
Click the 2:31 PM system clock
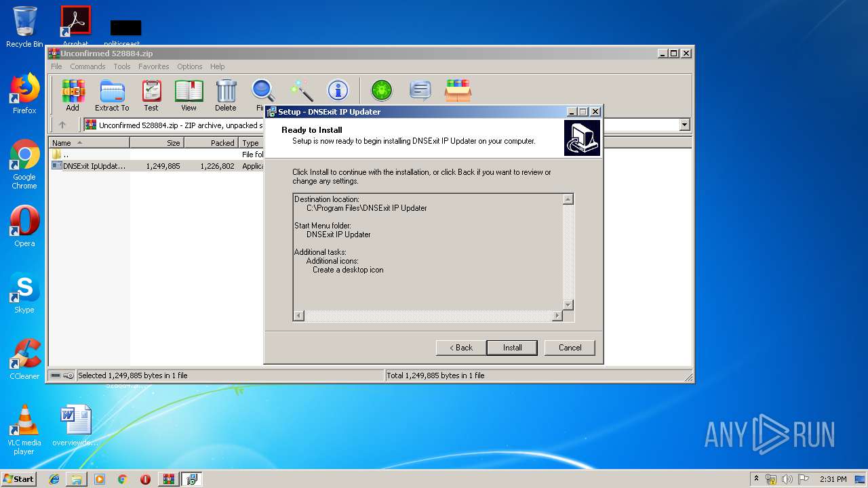pyautogui.click(x=833, y=479)
